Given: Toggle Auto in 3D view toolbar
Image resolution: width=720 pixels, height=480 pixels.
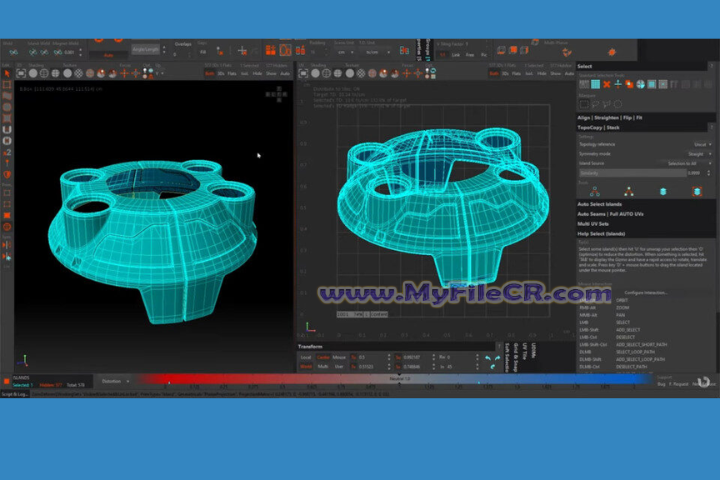Looking at the screenshot, I should 285,74.
